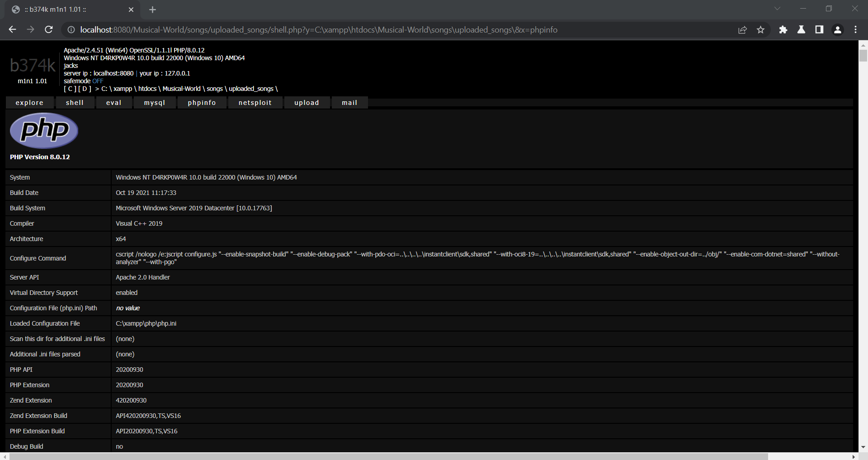868x460 pixels.
Task: Click vertical scrollbar thumb
Action: click(x=863, y=56)
